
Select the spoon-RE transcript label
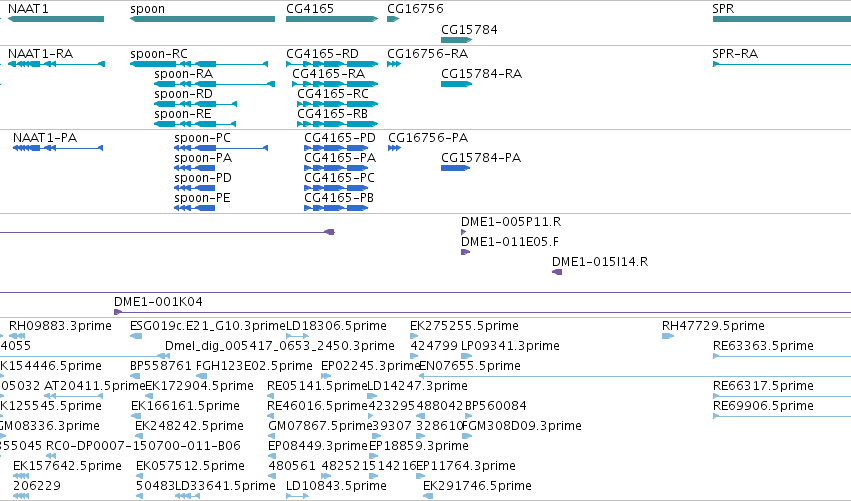coord(183,114)
